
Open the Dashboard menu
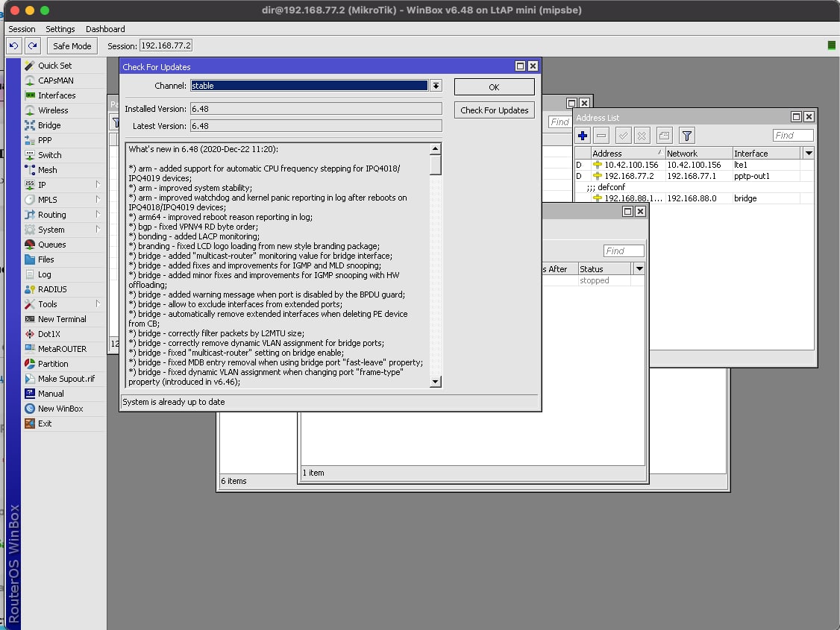point(105,29)
